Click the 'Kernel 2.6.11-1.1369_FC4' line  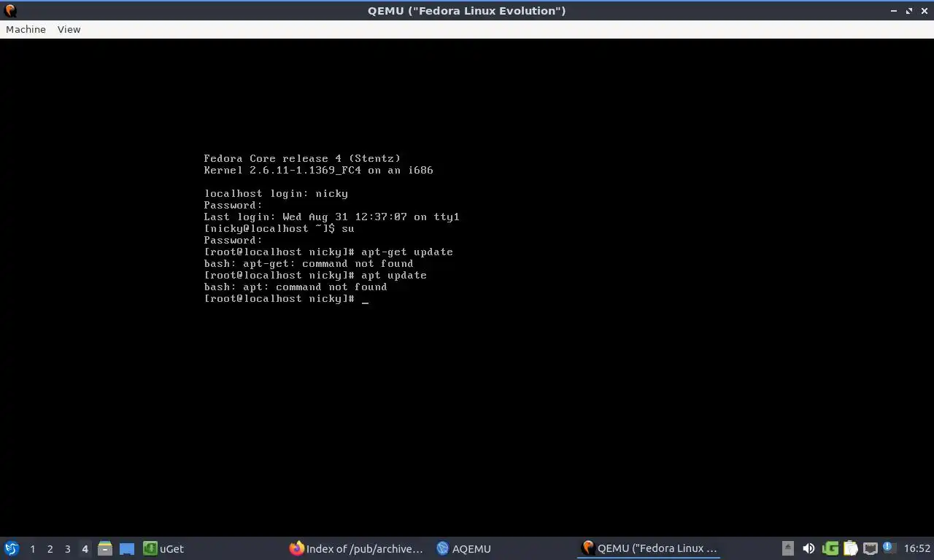pyautogui.click(x=318, y=170)
